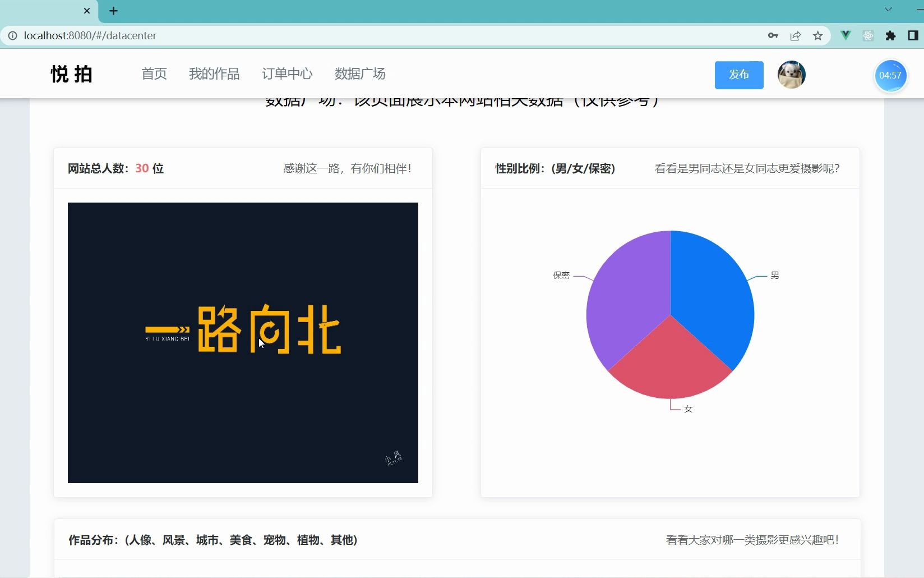
Task: Click the 一路向北 banner image
Action: point(243,342)
